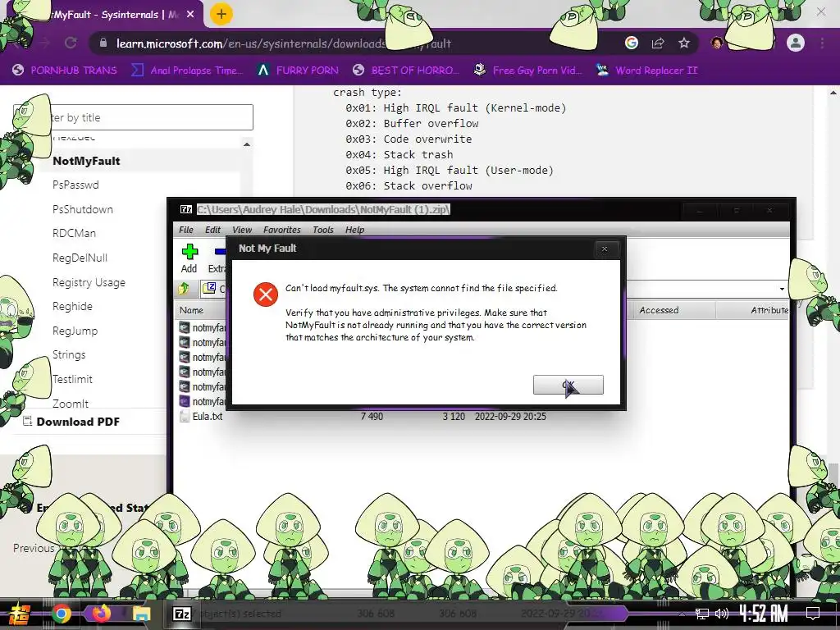Viewport: 840px width, 630px height.
Task: Close the NotMyFault Sysinternals tab
Action: pos(190,15)
